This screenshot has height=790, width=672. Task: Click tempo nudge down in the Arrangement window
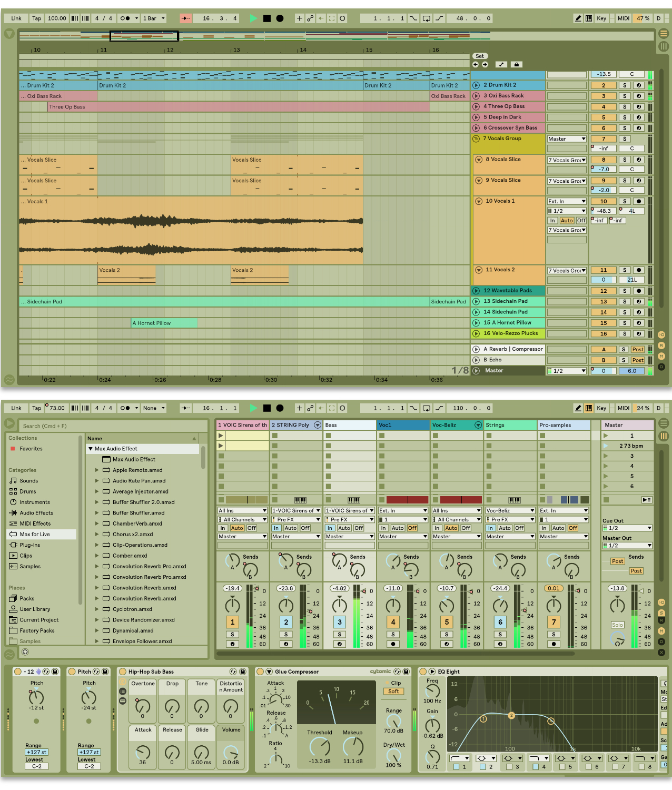[75, 18]
